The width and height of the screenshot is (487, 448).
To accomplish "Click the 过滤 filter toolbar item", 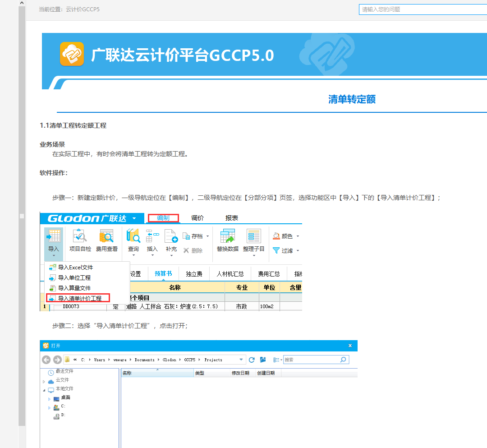I will click(283, 250).
